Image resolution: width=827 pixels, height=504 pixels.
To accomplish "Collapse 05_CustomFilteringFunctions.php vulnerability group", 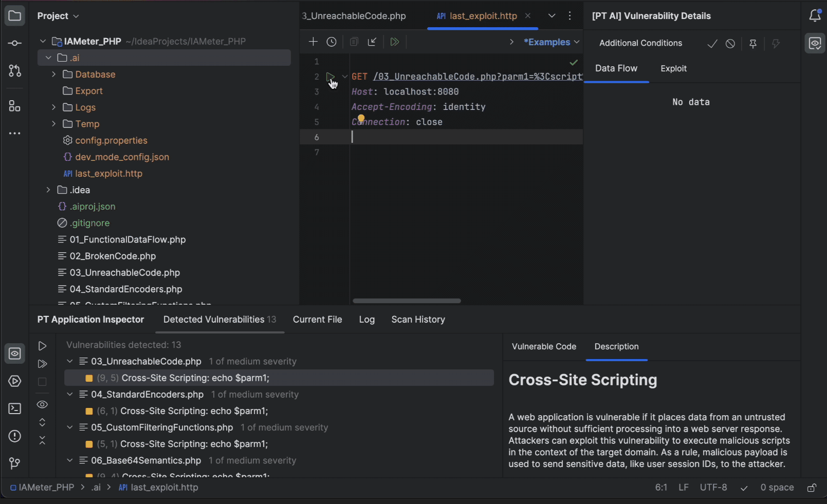I will pos(70,427).
